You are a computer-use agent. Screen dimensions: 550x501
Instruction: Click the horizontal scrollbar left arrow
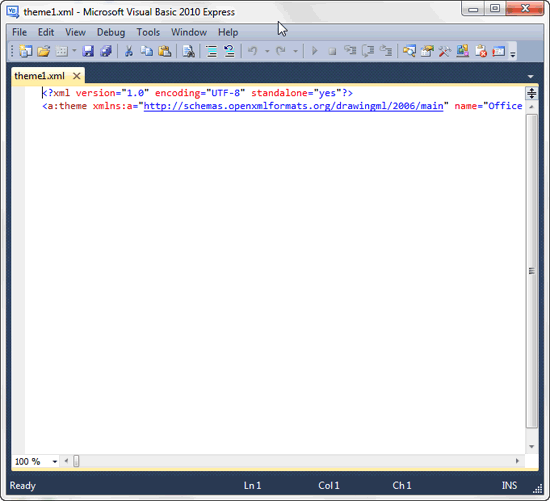(66, 461)
